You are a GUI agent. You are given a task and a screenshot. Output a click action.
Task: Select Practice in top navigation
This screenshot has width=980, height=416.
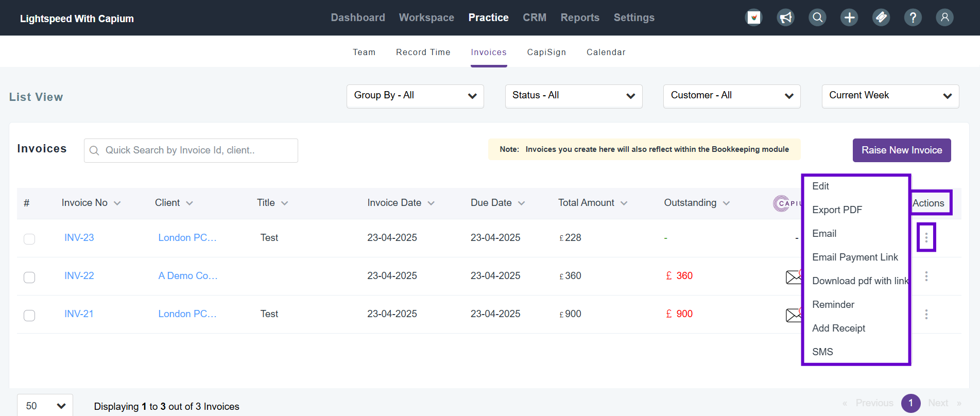(489, 18)
